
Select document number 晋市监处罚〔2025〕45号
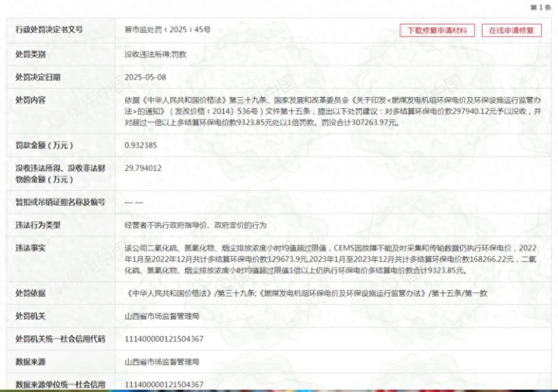point(167,31)
